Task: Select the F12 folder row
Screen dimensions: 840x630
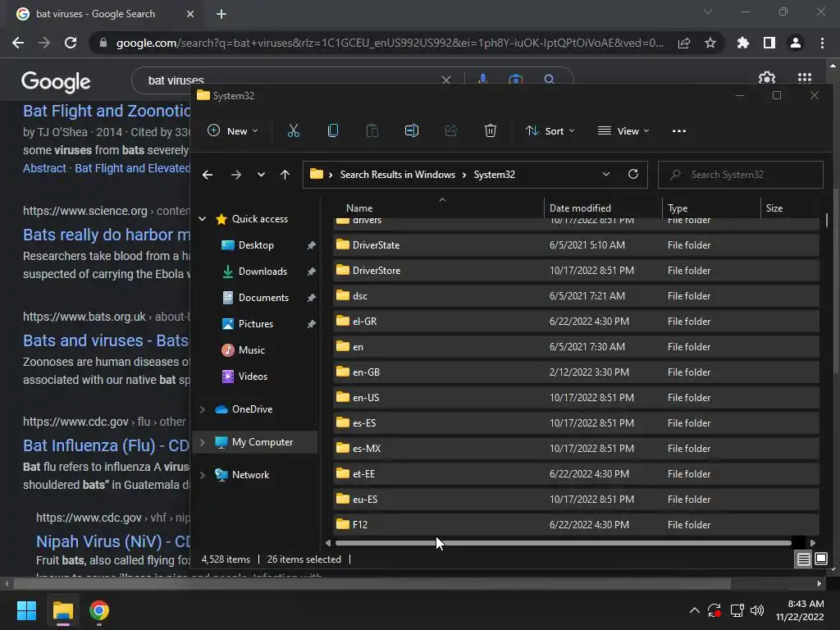Action: click(576, 524)
